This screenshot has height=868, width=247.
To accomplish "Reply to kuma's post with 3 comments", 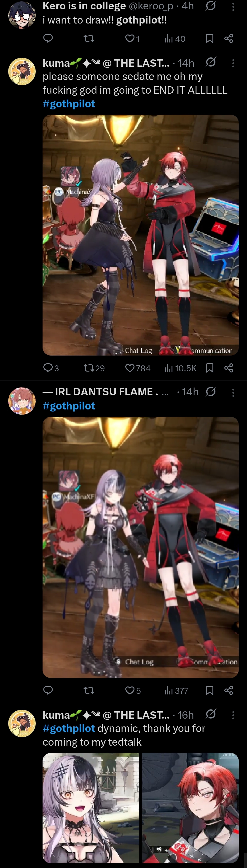I will pyautogui.click(x=51, y=368).
